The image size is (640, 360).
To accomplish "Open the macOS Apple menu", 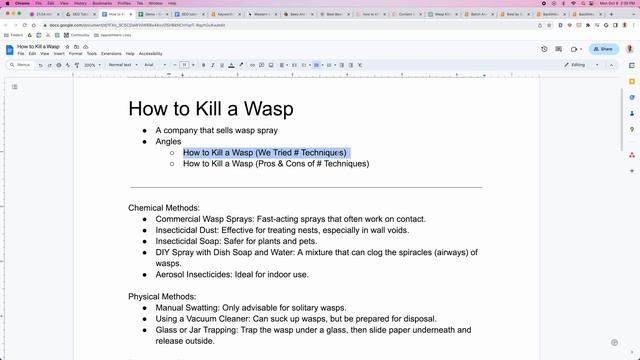I will click(x=7, y=3).
